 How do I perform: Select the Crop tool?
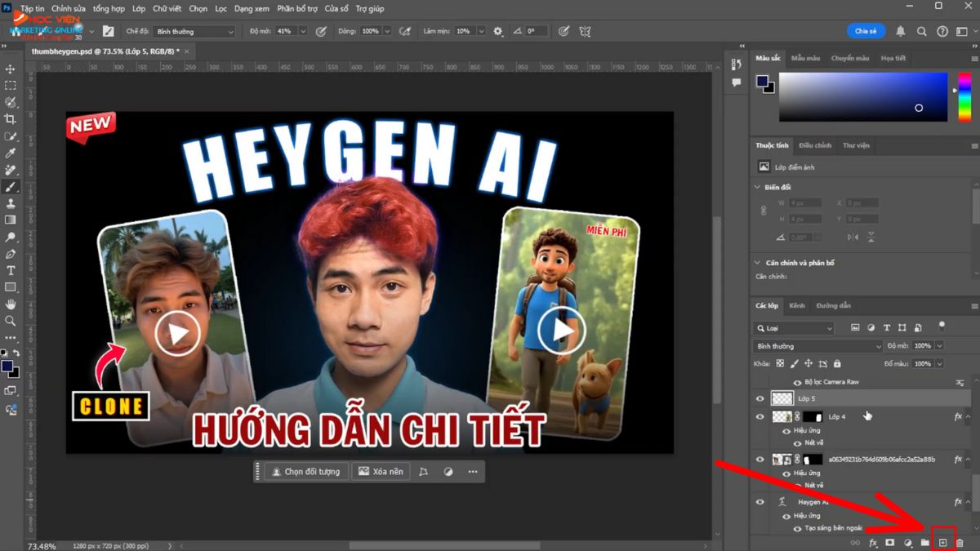pos(11,119)
